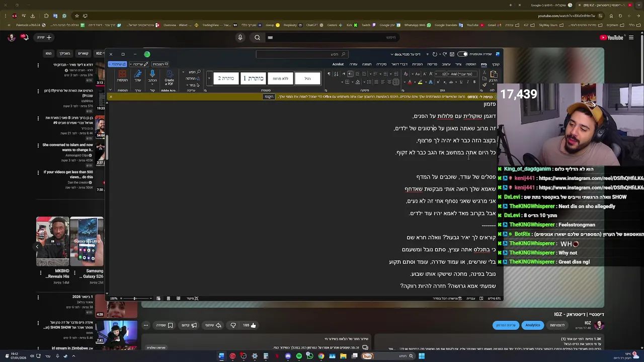
Task: Click the Sign in button on Office banner
Action: pos(269,97)
